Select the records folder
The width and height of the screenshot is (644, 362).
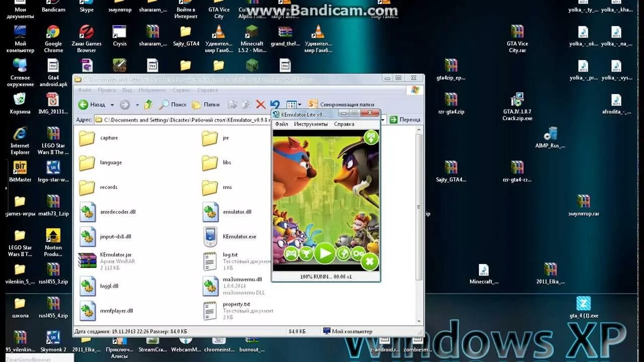[x=98, y=187]
